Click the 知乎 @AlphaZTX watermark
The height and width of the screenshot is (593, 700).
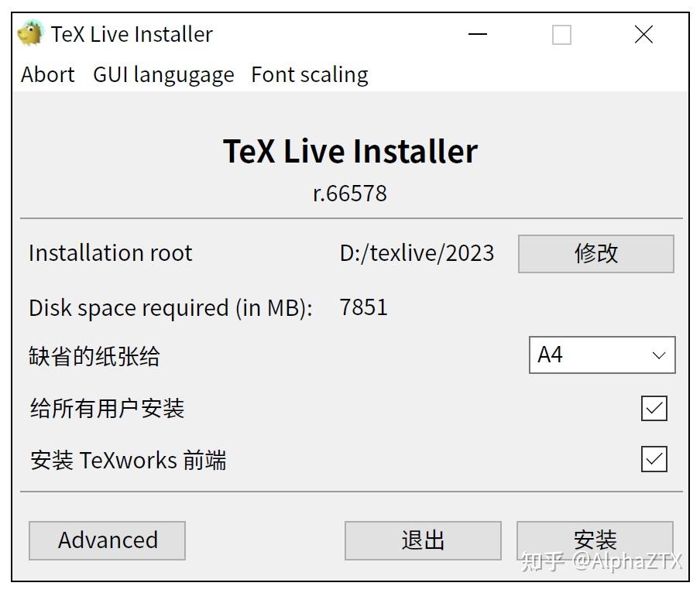click(x=605, y=563)
